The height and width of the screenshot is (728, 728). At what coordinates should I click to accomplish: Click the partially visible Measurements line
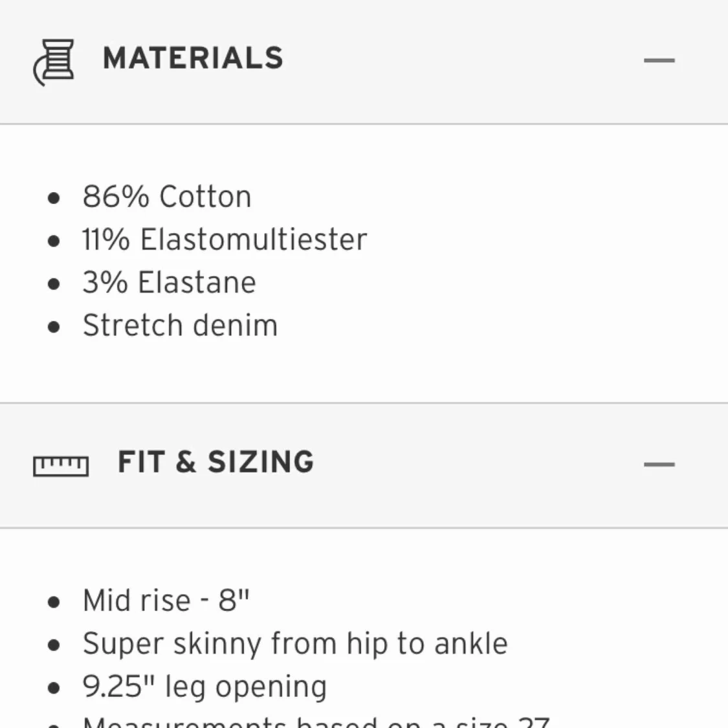pyautogui.click(x=316, y=722)
